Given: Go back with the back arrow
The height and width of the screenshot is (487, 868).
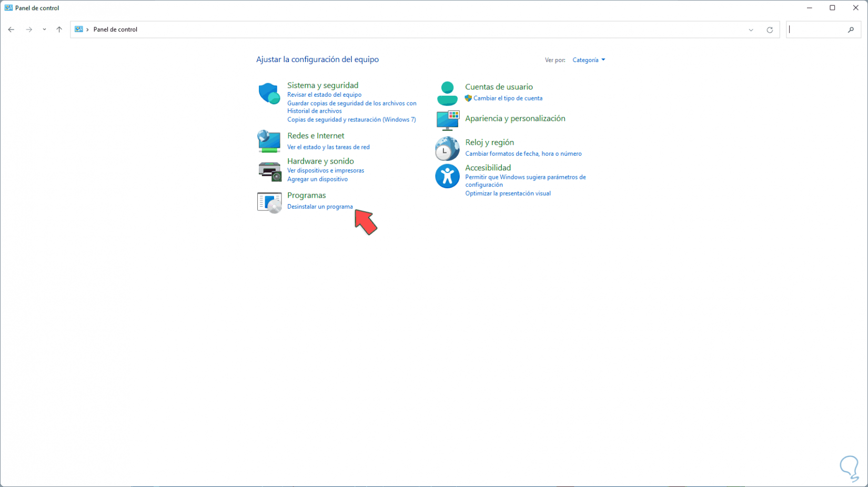Looking at the screenshot, I should (x=11, y=29).
